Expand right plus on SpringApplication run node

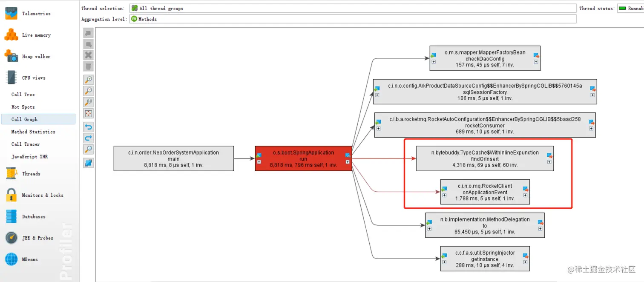(348, 162)
